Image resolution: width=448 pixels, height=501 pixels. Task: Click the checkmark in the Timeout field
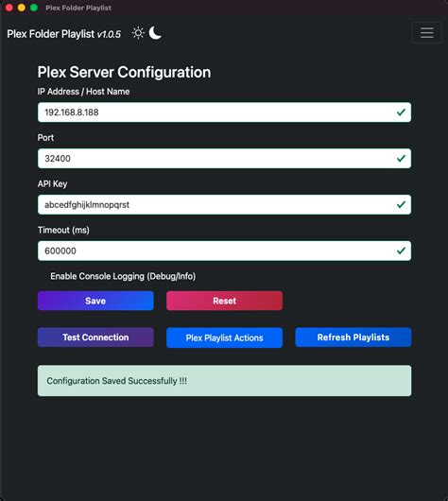pyautogui.click(x=401, y=250)
